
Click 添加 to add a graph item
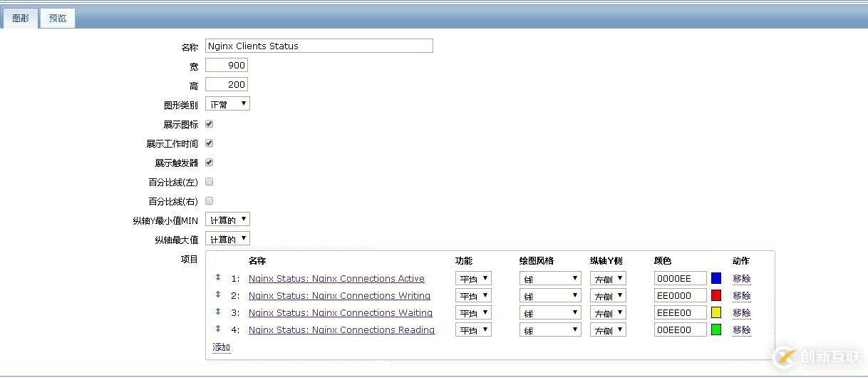tap(222, 347)
